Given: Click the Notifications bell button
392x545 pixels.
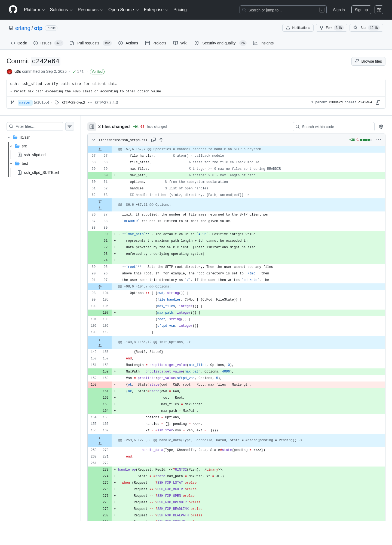Looking at the screenshot, I should pos(298,28).
